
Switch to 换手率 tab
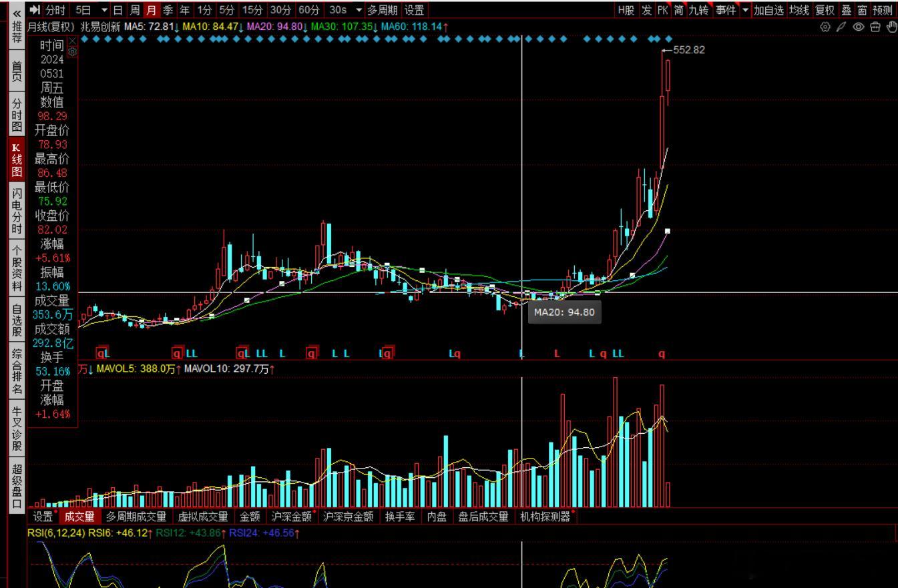400,517
